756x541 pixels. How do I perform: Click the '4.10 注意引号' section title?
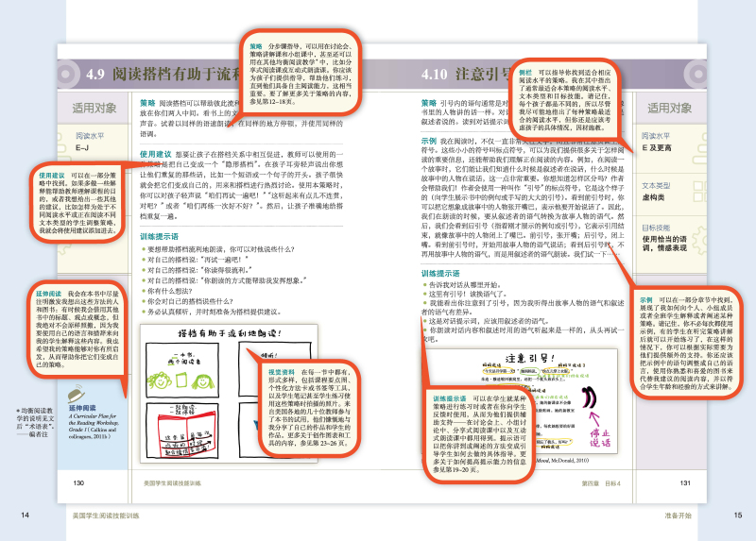(x=466, y=75)
